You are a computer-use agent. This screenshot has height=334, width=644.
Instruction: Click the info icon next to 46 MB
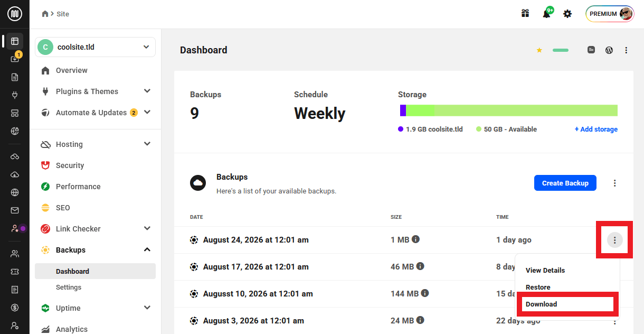click(420, 266)
